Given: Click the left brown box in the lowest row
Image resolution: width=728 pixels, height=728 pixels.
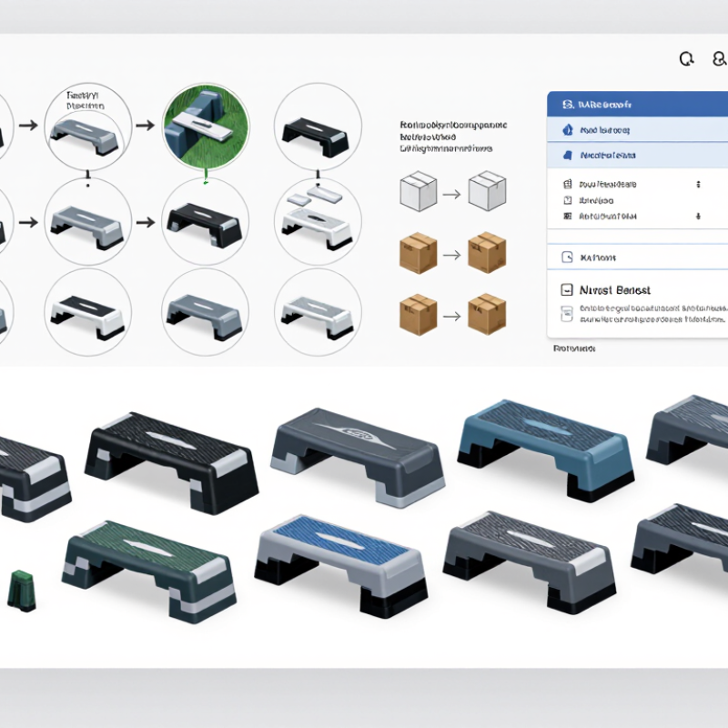Looking at the screenshot, I should tap(419, 314).
